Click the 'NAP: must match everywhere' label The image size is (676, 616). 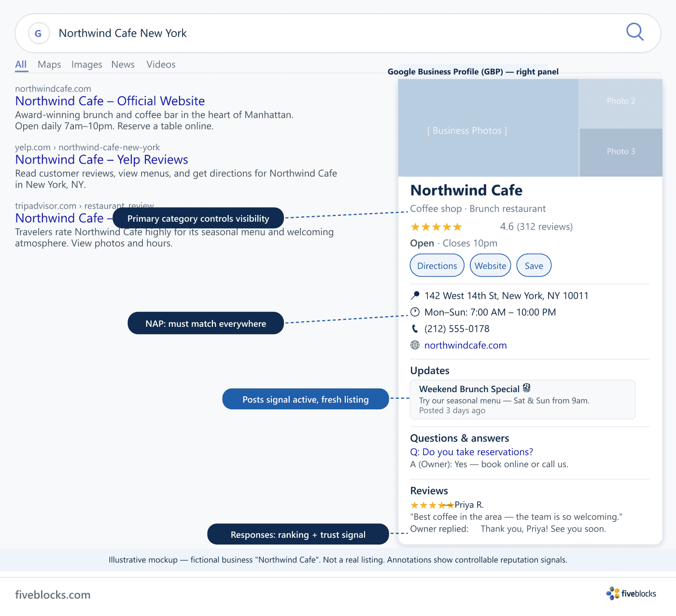tap(206, 323)
